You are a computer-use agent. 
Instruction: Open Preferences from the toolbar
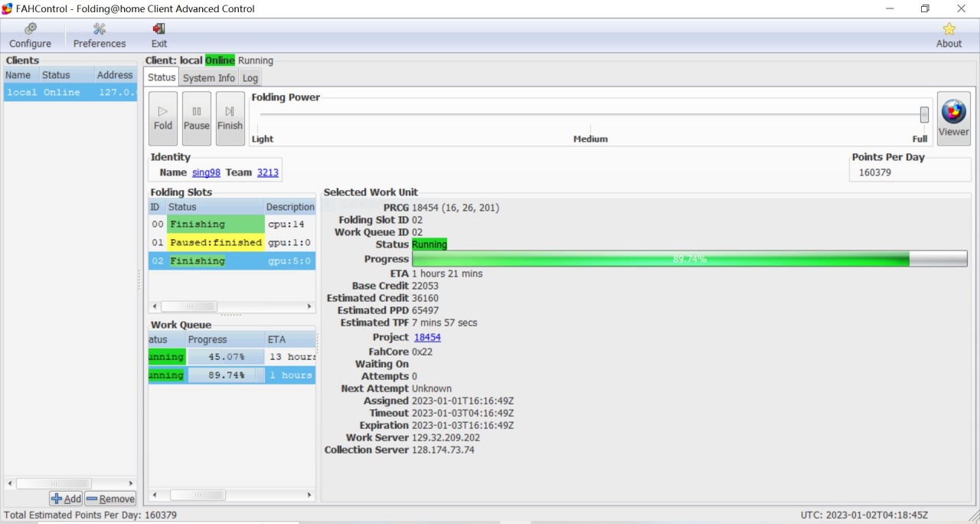pyautogui.click(x=100, y=36)
